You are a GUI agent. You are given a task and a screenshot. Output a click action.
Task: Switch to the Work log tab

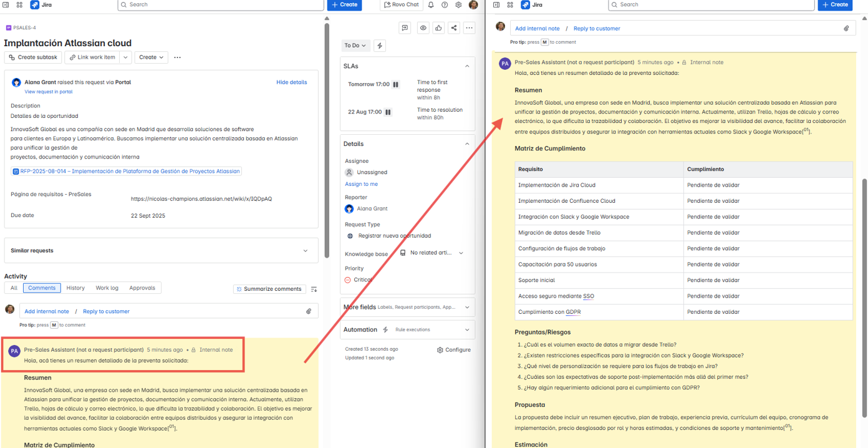(x=107, y=288)
